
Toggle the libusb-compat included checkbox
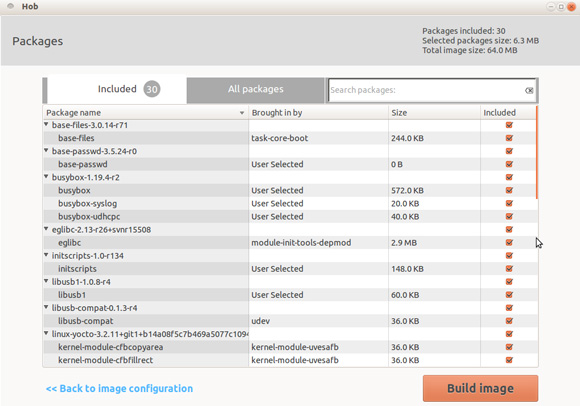(509, 321)
